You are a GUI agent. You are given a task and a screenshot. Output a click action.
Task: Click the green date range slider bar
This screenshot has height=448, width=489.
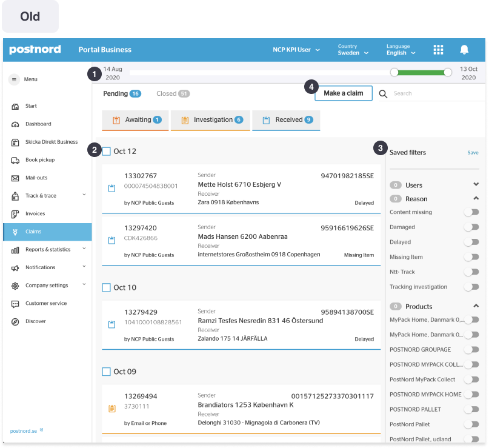click(x=421, y=73)
